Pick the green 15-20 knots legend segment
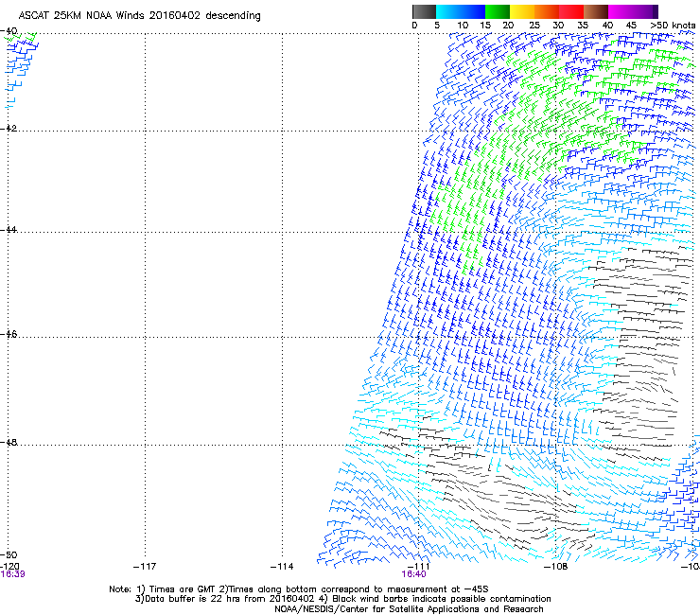 [498, 11]
